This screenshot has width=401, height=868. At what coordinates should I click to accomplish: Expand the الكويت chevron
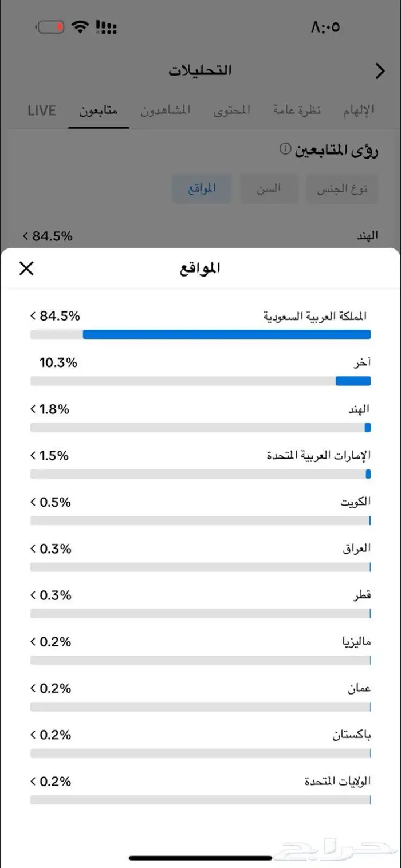32,502
